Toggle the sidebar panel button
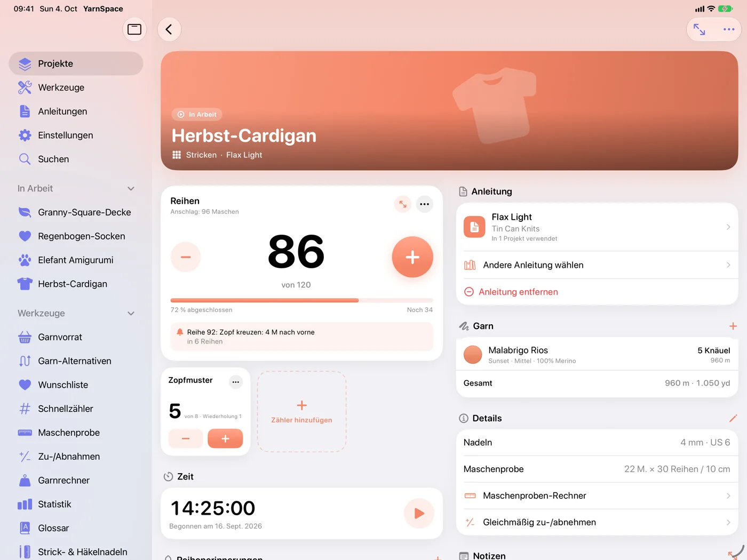 [134, 29]
